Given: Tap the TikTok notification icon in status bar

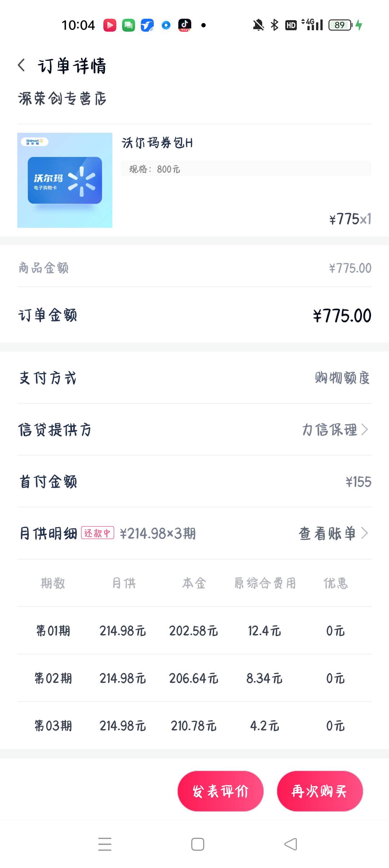Looking at the screenshot, I should pos(185,25).
